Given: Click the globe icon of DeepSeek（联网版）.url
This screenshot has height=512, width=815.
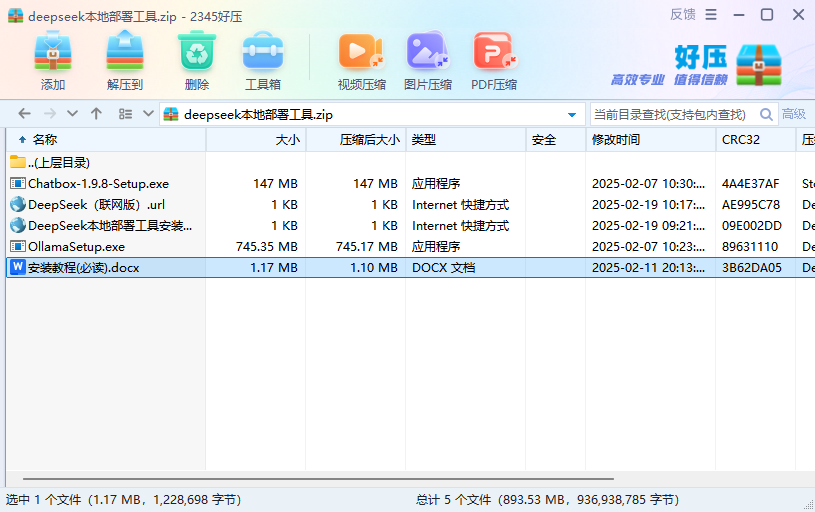Looking at the screenshot, I should pos(18,204).
